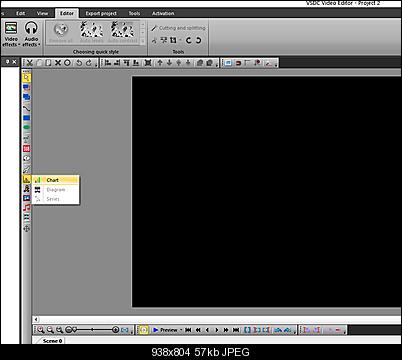This screenshot has width=402, height=360.
Task: Click rotate counterclockwise icon in Tools group
Action: point(189,40)
